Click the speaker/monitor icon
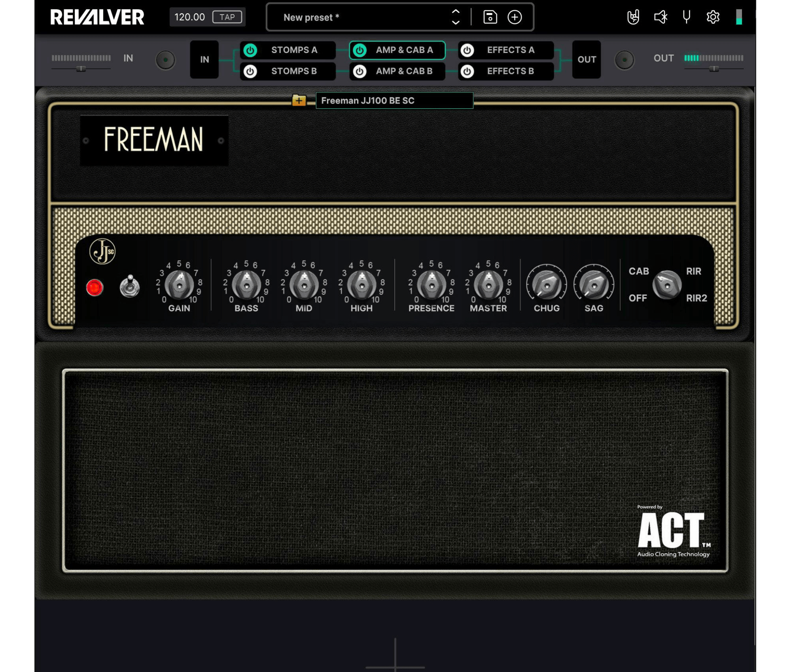Image resolution: width=791 pixels, height=672 pixels. [x=660, y=17]
